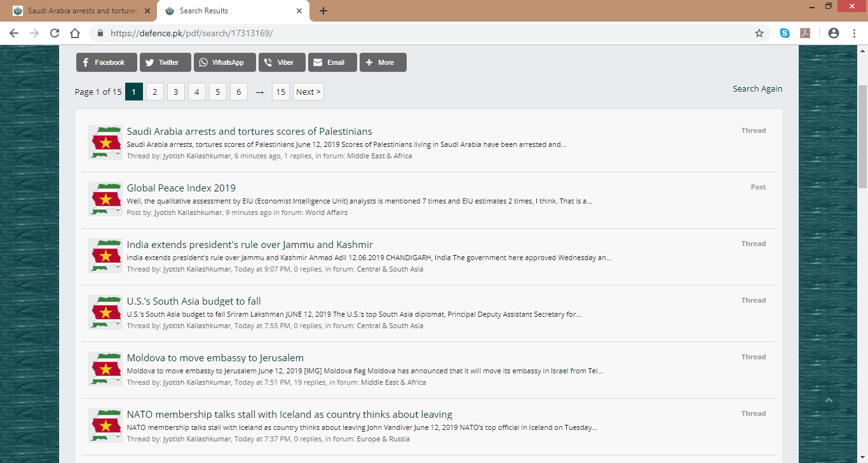Click avatar beside India extends thread
This screenshot has width=868, height=463.
105,256
